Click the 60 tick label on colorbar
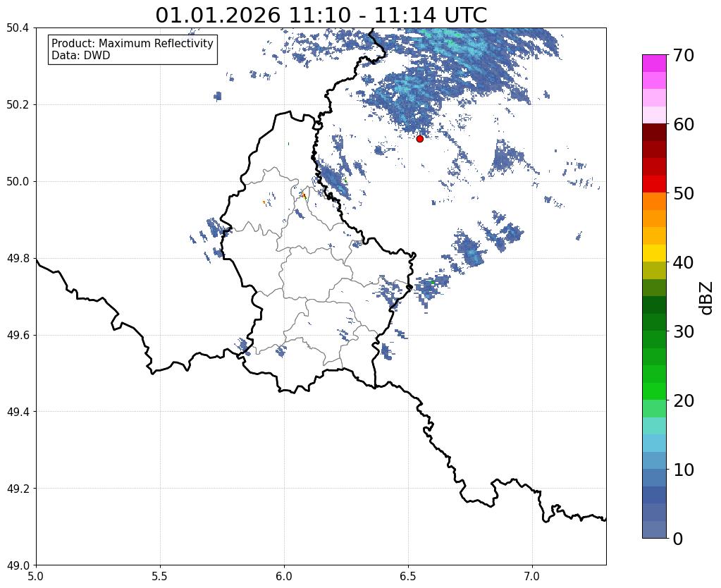This screenshot has width=721, height=588. coord(684,124)
